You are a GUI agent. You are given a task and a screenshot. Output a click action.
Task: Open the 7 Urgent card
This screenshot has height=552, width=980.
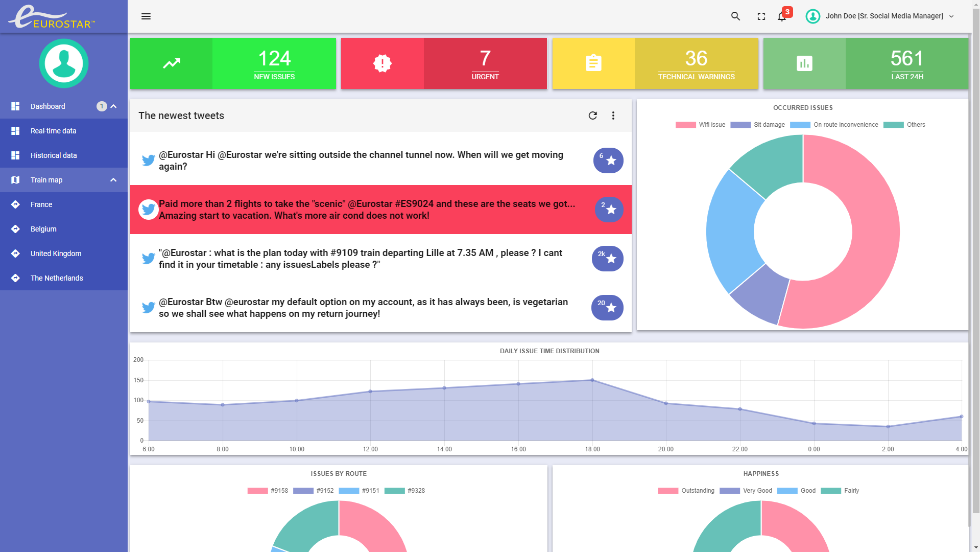tap(444, 63)
